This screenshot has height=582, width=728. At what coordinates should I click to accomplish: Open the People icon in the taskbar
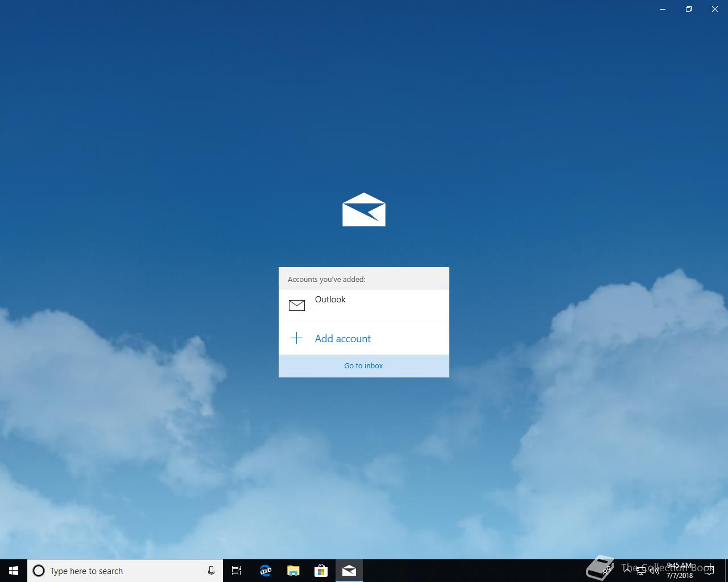click(606, 571)
